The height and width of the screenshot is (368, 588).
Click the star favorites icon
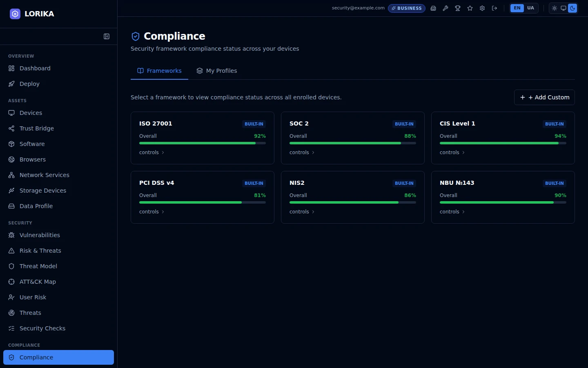pyautogui.click(x=470, y=8)
